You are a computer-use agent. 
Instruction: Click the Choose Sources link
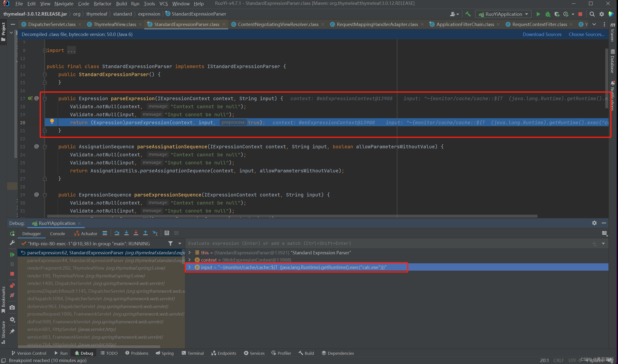[x=586, y=34]
